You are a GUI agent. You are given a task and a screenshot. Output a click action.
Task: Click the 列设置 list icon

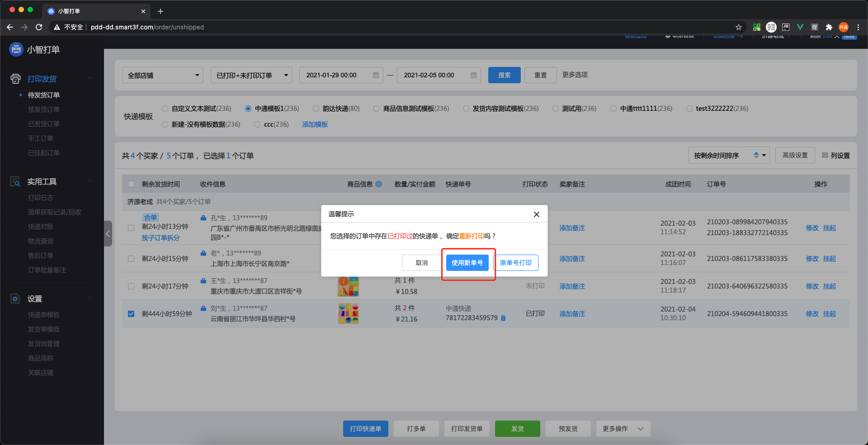(825, 155)
